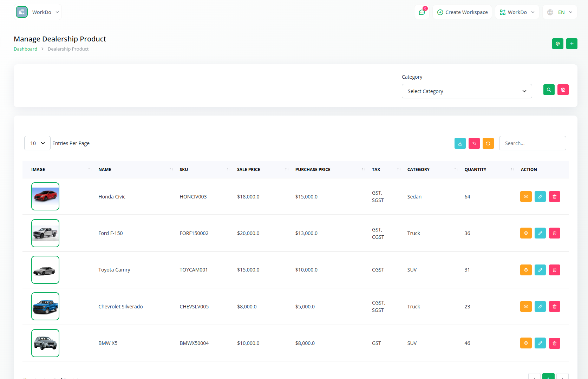
Task: Click the pink undo arrow icon
Action: pyautogui.click(x=474, y=143)
